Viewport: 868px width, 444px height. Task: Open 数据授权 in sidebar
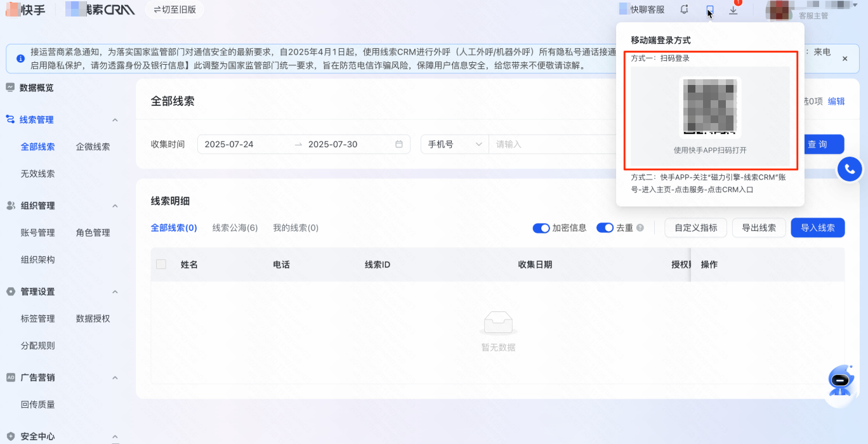click(x=93, y=318)
